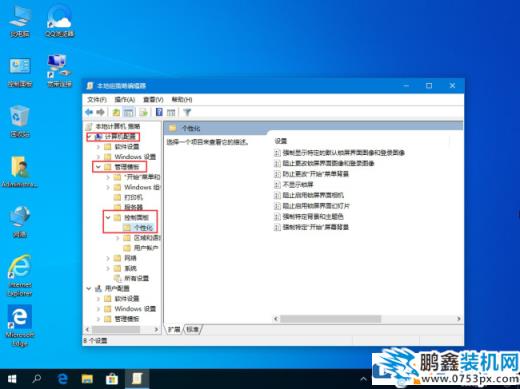
Task: Expand the "开始"菜单和任务栏 tree node
Action: tap(108, 177)
